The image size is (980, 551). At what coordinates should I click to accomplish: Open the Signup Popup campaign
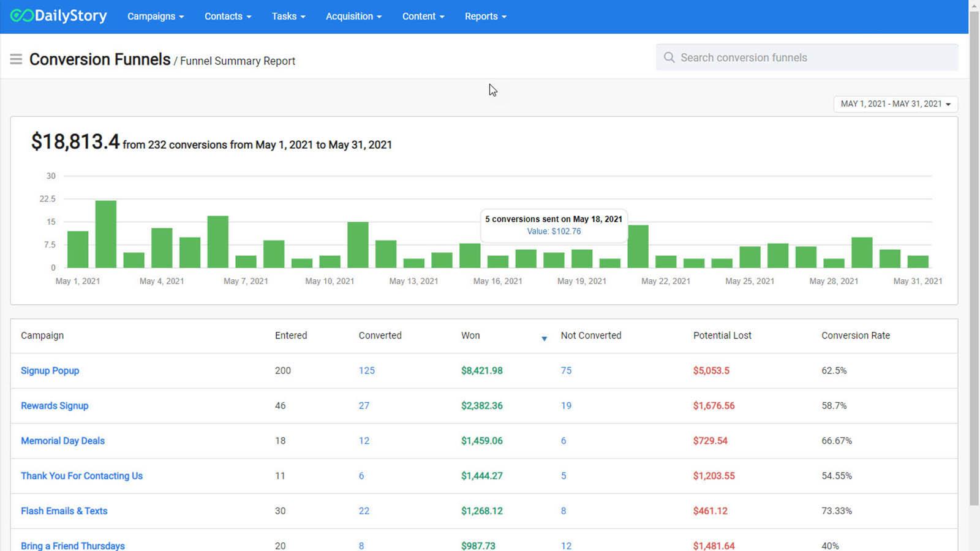(x=50, y=370)
